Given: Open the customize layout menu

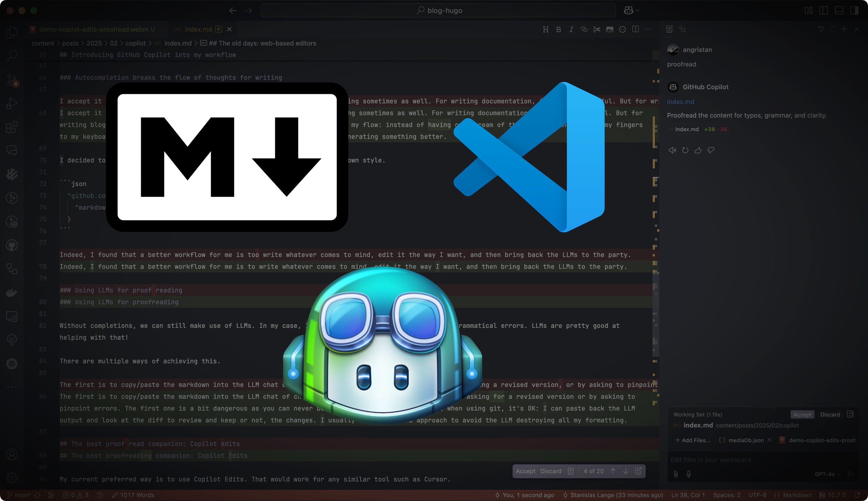Looking at the screenshot, I should click(x=808, y=11).
